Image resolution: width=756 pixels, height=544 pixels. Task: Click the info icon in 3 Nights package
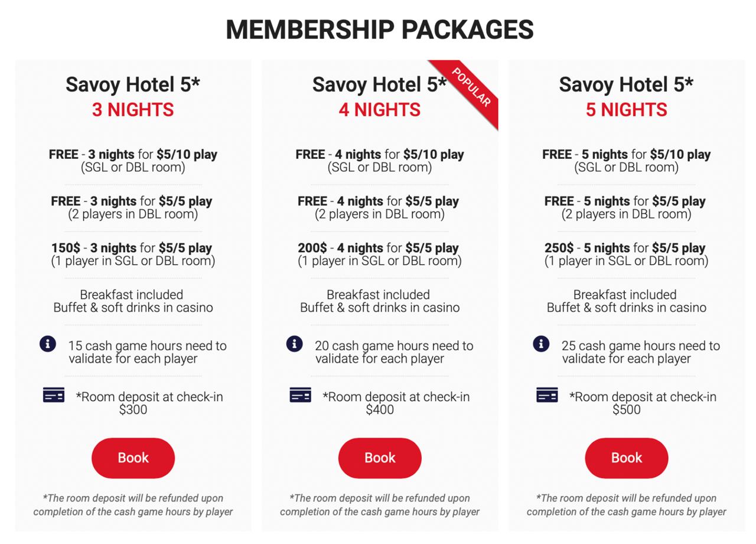click(48, 344)
